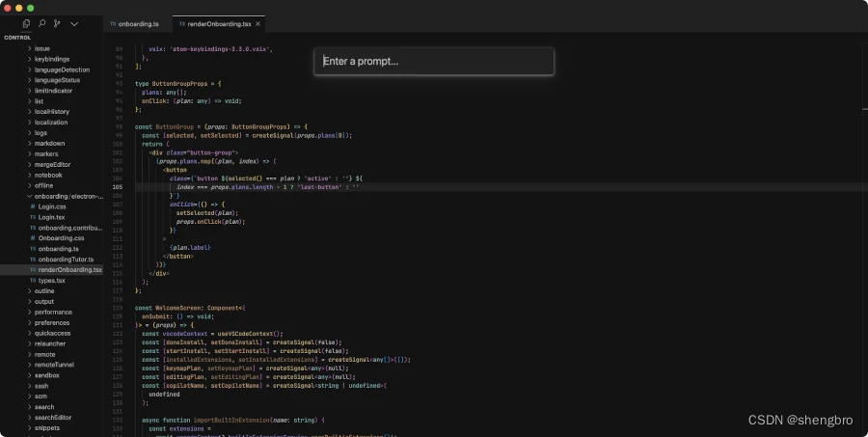868x437 pixels.
Task: Click the 'async function importBuiltInExtension' code line
Action: point(233,421)
